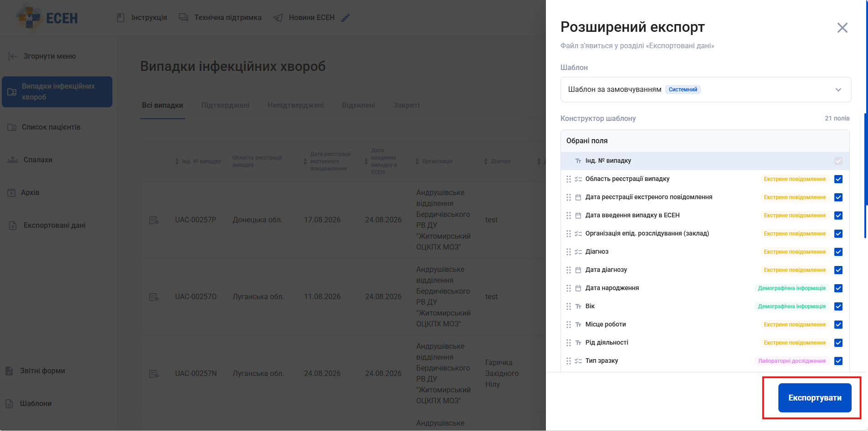This screenshot has height=431, width=868.
Task: Sort by Інд. № випадку column
Action: pyautogui.click(x=177, y=161)
